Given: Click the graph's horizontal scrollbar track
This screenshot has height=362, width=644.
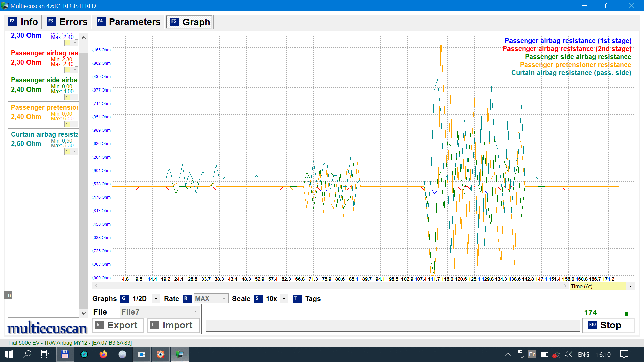Looking at the screenshot, I should pos(330,286).
